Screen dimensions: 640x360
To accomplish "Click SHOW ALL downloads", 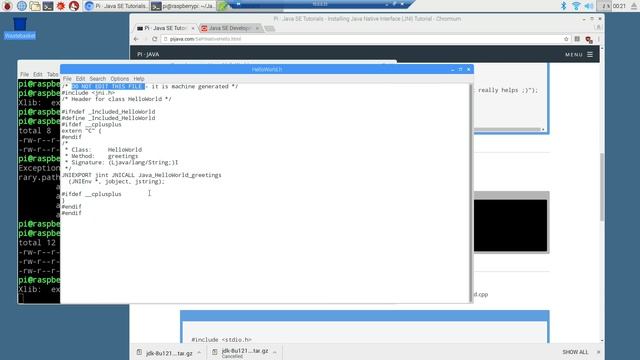I will (575, 352).
